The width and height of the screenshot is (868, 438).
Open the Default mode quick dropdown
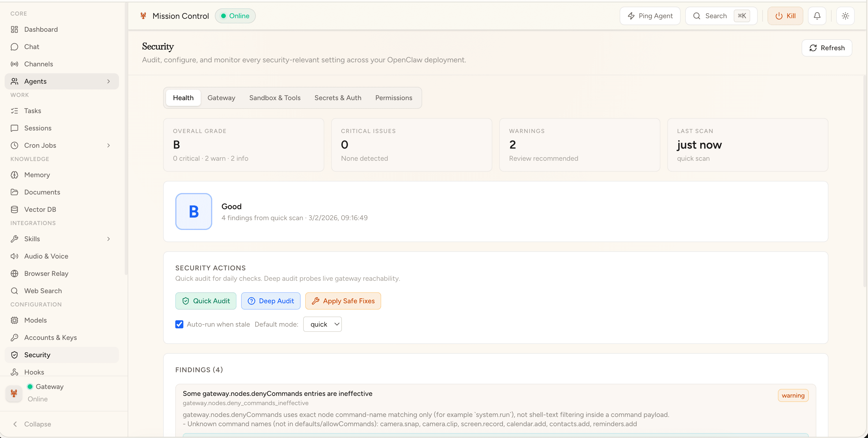[322, 324]
